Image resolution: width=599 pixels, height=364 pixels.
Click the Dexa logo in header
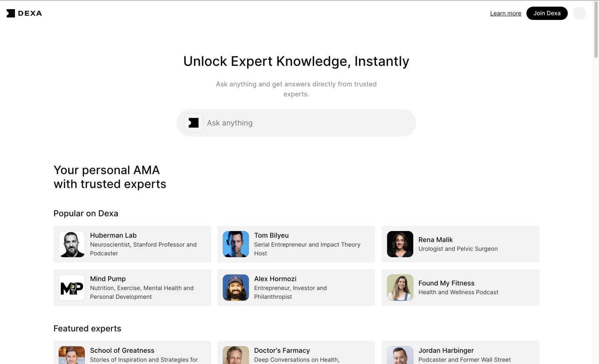point(24,13)
